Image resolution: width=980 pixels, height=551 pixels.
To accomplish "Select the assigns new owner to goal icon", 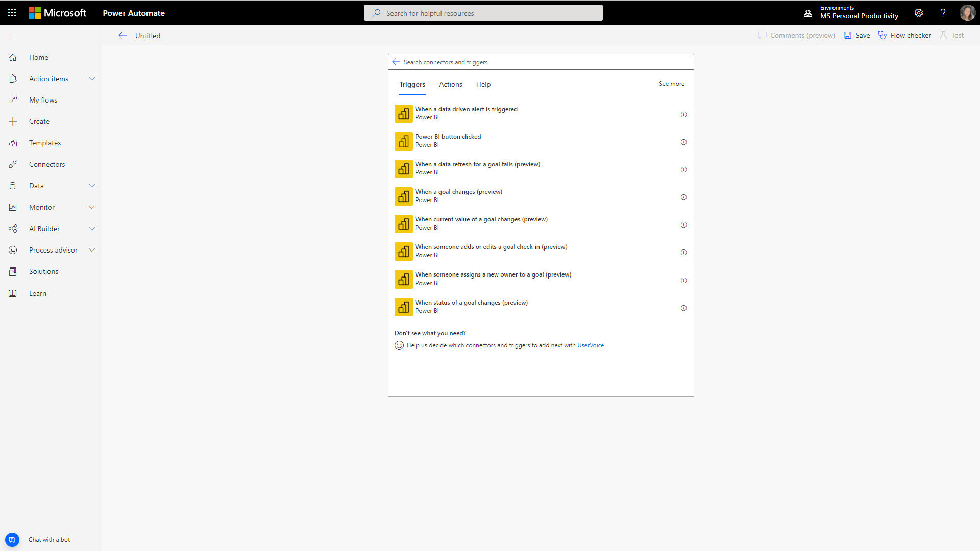I will point(403,279).
